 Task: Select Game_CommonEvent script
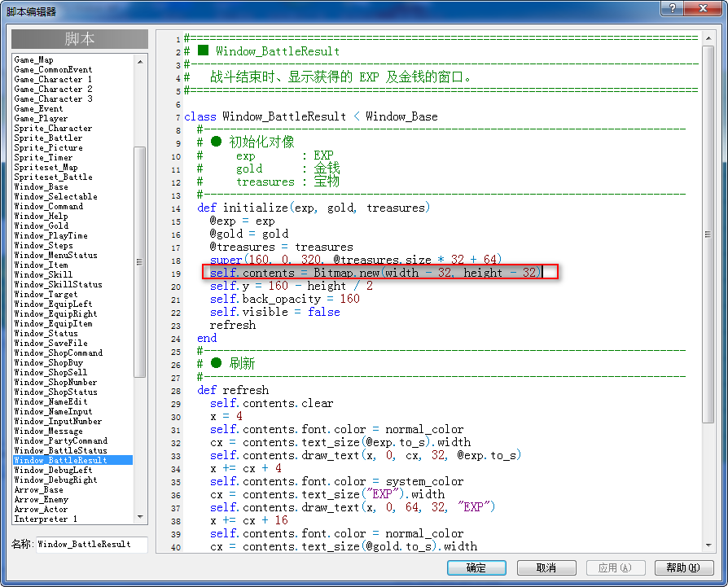[54, 69]
